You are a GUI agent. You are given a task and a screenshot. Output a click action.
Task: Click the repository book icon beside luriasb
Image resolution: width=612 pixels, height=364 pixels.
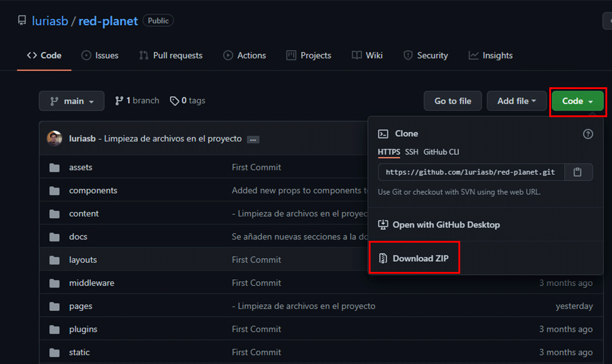point(22,20)
